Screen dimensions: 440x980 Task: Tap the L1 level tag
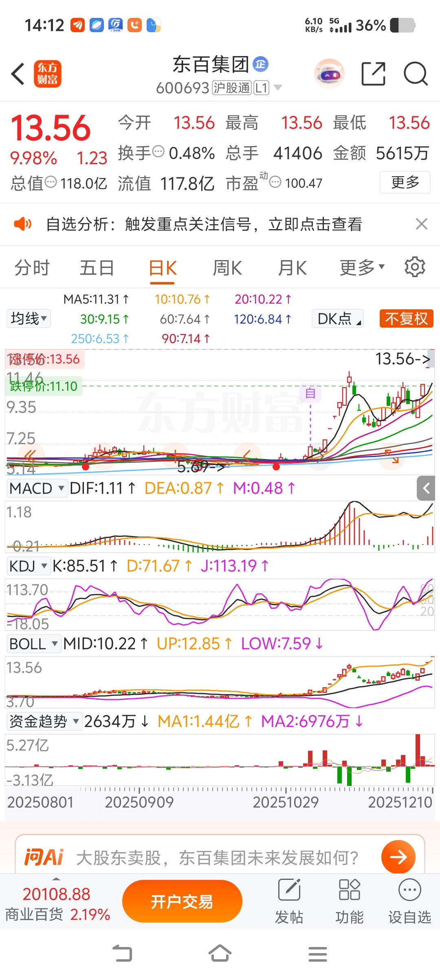click(x=261, y=88)
